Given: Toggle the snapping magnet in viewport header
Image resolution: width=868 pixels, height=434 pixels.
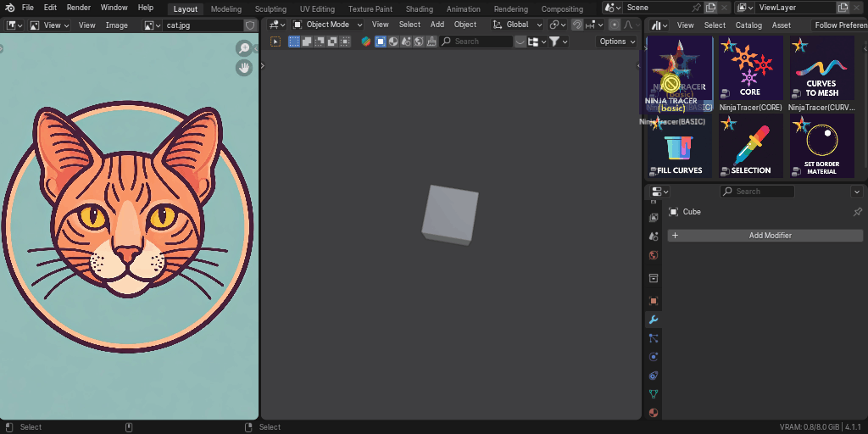Looking at the screenshot, I should click(577, 25).
